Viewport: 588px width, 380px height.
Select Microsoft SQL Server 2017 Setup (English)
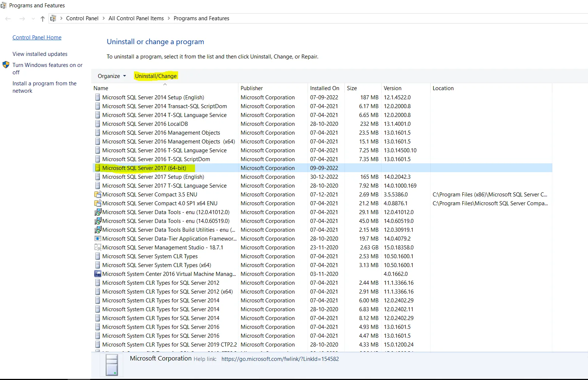pyautogui.click(x=322, y=177)
